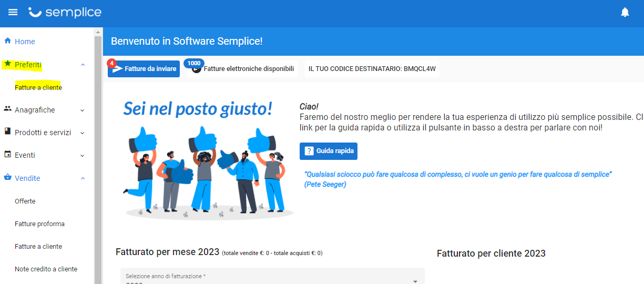Click the blue 1000 counter badge
Image resolution: width=644 pixels, height=284 pixels.
[x=194, y=63]
